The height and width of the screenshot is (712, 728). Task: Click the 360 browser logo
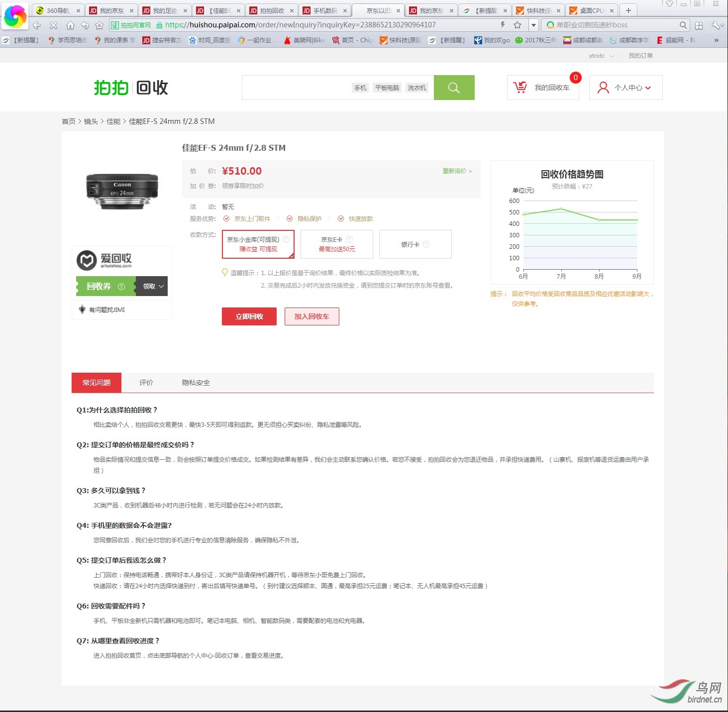point(15,16)
